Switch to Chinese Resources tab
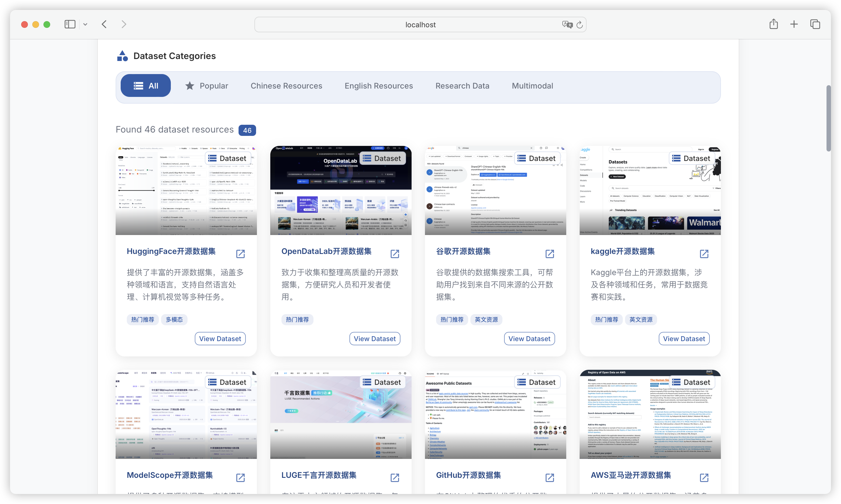This screenshot has height=504, width=841. (286, 85)
